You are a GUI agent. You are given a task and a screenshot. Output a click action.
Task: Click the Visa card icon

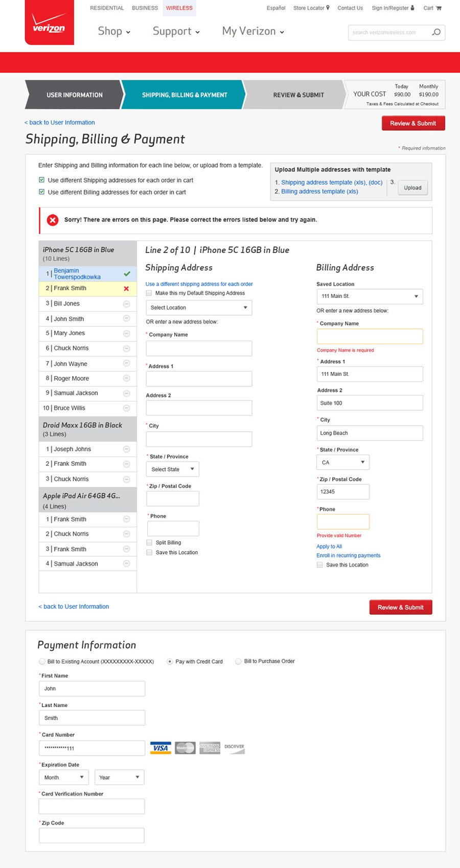[160, 748]
